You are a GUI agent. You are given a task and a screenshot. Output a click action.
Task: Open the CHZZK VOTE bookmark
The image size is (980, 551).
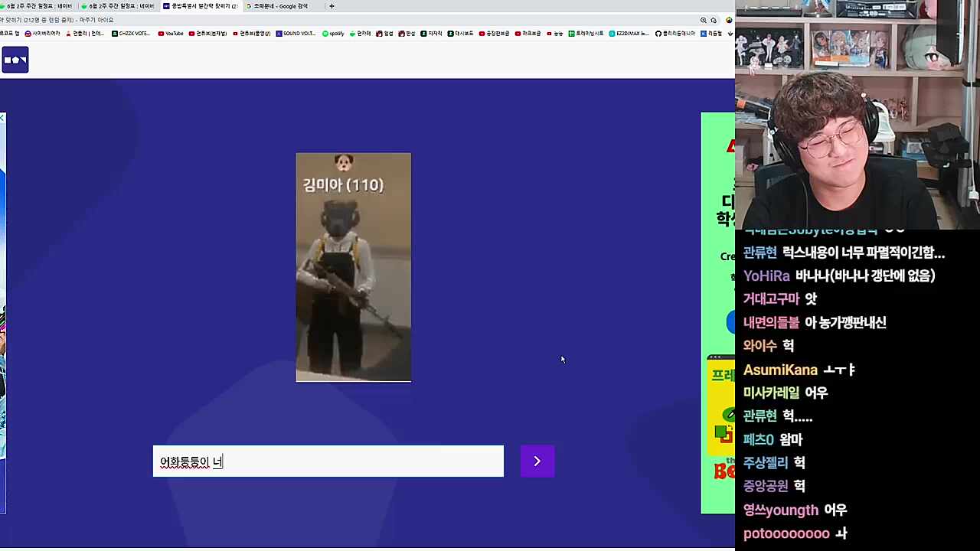point(131,34)
